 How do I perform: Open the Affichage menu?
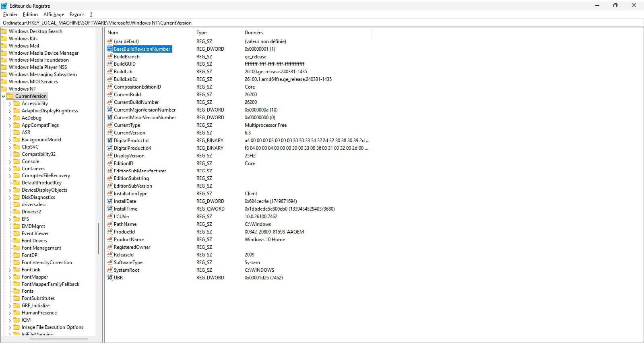pos(54,14)
